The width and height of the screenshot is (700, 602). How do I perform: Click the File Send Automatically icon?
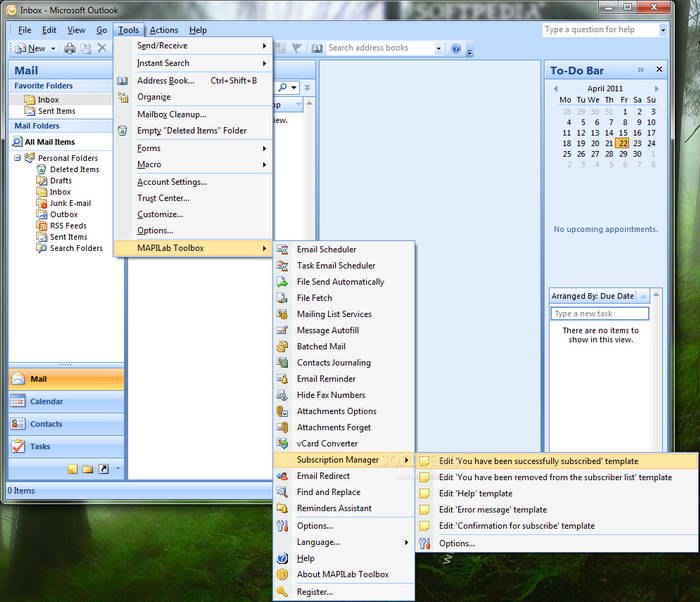[282, 282]
